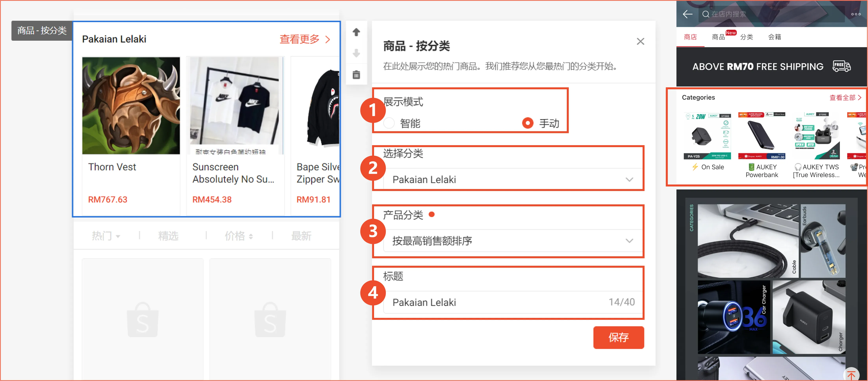This screenshot has height=381, width=868.
Task: Switch to the 会籍 tab
Action: (775, 37)
